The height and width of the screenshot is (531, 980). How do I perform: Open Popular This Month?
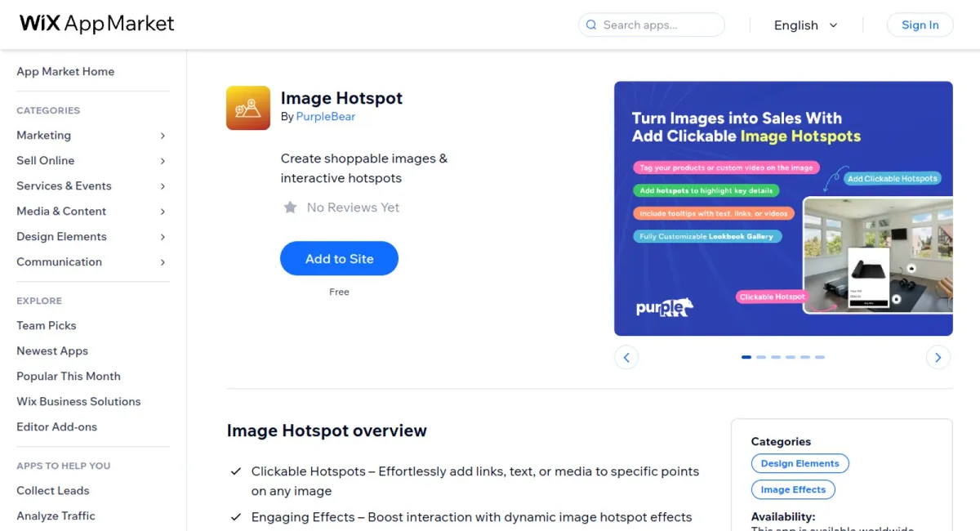click(x=69, y=376)
